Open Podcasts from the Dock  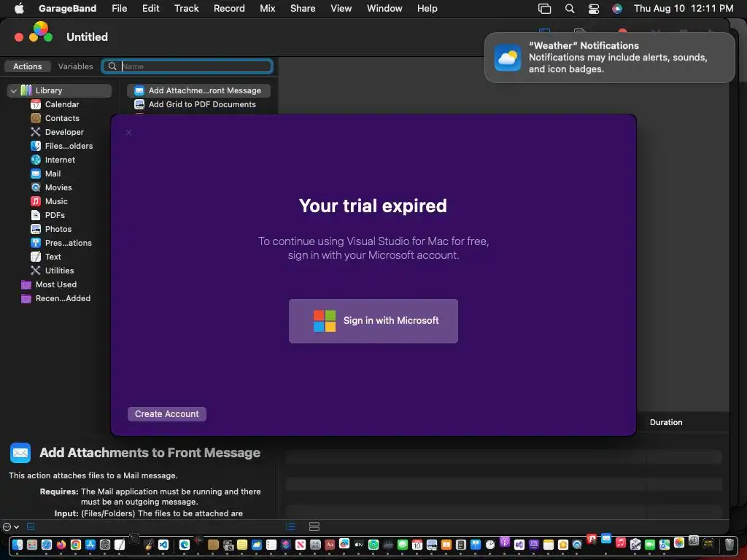pos(505,542)
